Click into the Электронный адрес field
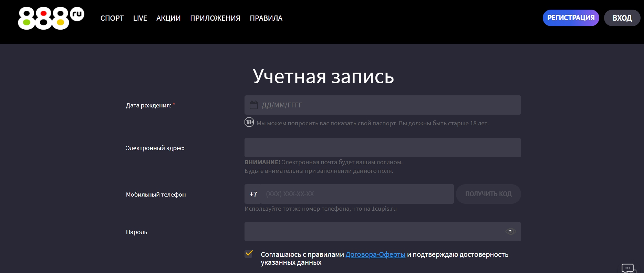The width and height of the screenshot is (644, 273). [383, 148]
